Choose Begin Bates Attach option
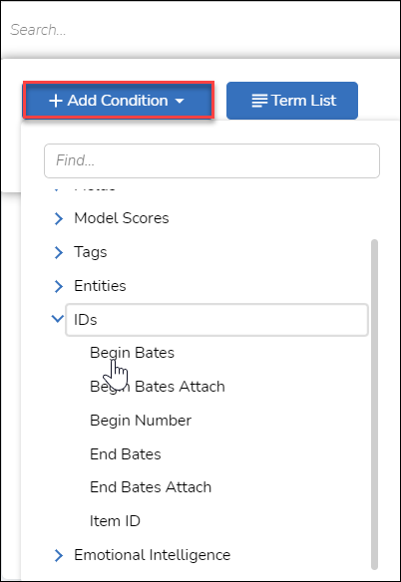The width and height of the screenshot is (401, 582). pyautogui.click(x=157, y=387)
